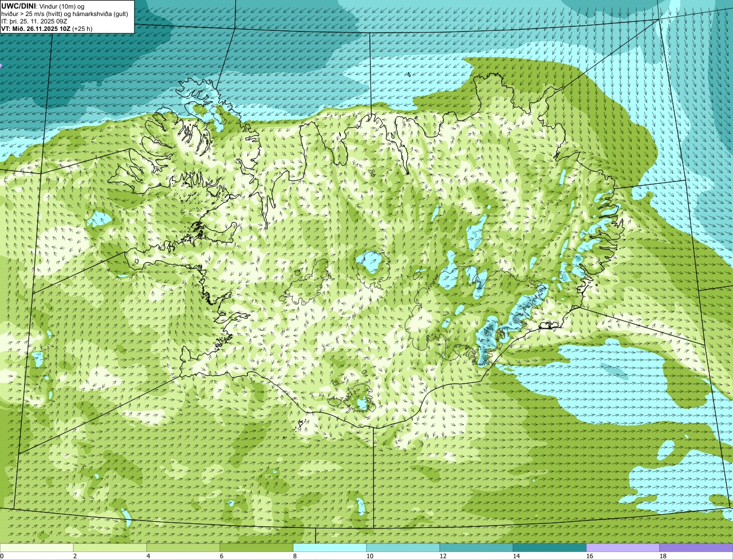Click the 'UWC/DINI' title text
Viewport: 733px width, 560px height.
(x=19, y=6)
